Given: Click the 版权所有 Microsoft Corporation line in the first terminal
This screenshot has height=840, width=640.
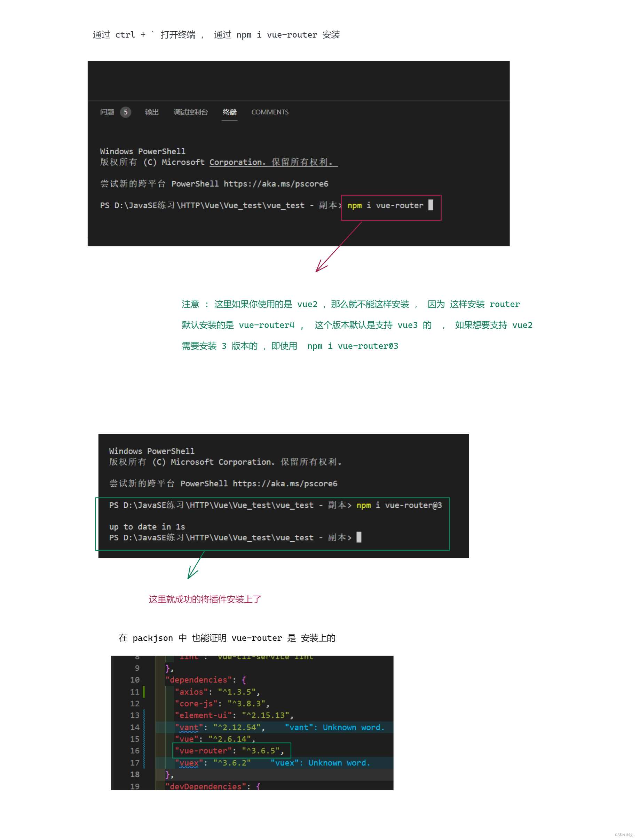Looking at the screenshot, I should 219,162.
